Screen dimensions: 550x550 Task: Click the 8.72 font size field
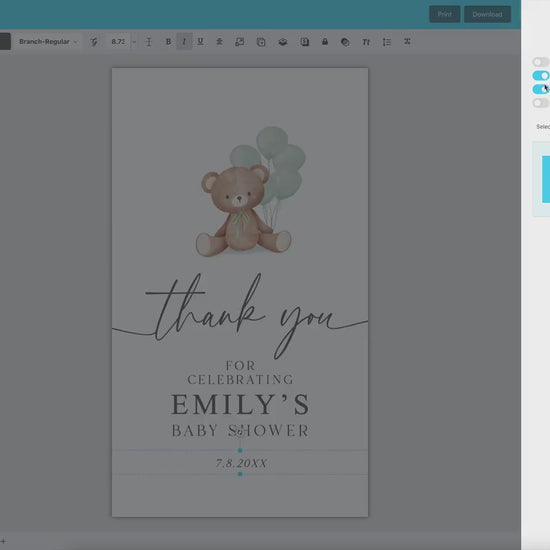click(118, 42)
